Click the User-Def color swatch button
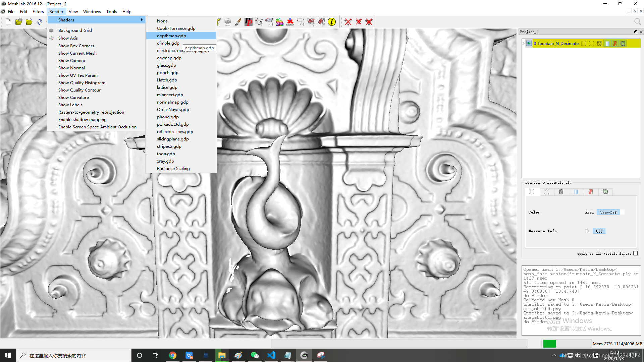644x362 pixels. coord(622,212)
